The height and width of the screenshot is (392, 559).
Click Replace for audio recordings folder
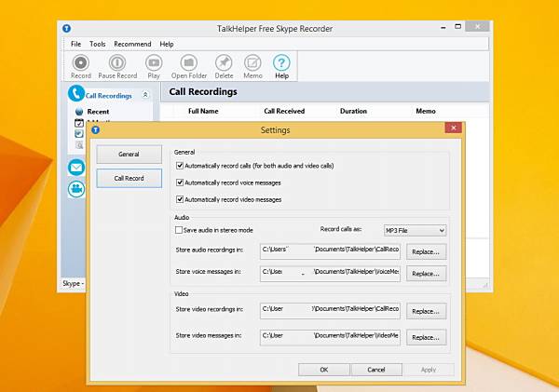coord(426,251)
